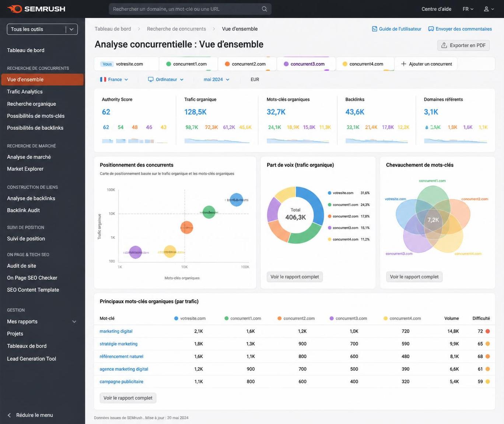Click the Difficulté column header
Image resolution: width=504 pixels, height=424 pixels.
481,318
